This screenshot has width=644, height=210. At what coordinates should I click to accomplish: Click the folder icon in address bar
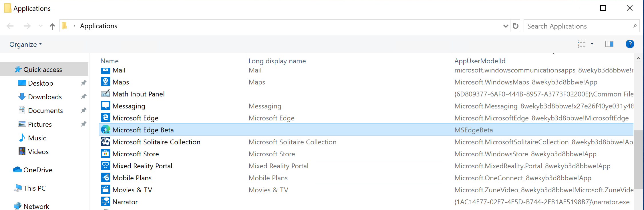[65, 26]
